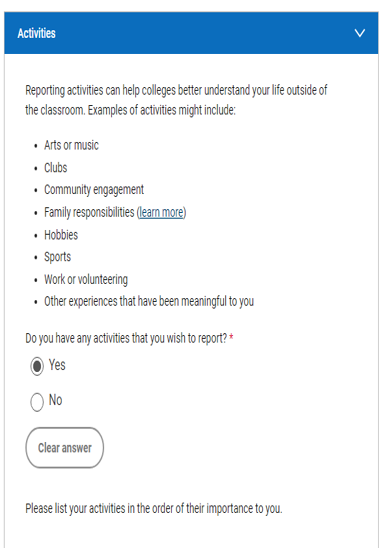Select the No radio button
This screenshot has width=382, height=548.
point(37,402)
